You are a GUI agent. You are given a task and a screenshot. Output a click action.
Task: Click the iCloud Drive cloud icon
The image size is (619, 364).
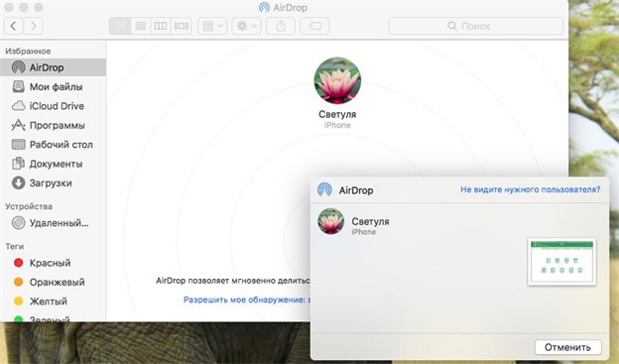pyautogui.click(x=18, y=106)
